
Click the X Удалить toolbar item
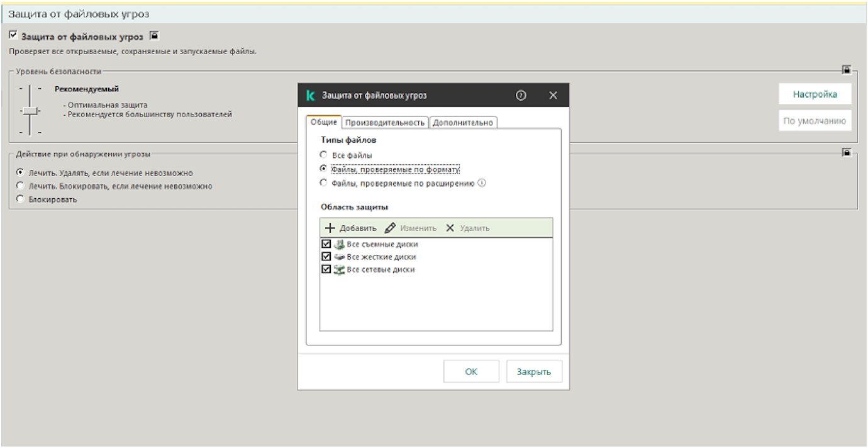(467, 228)
